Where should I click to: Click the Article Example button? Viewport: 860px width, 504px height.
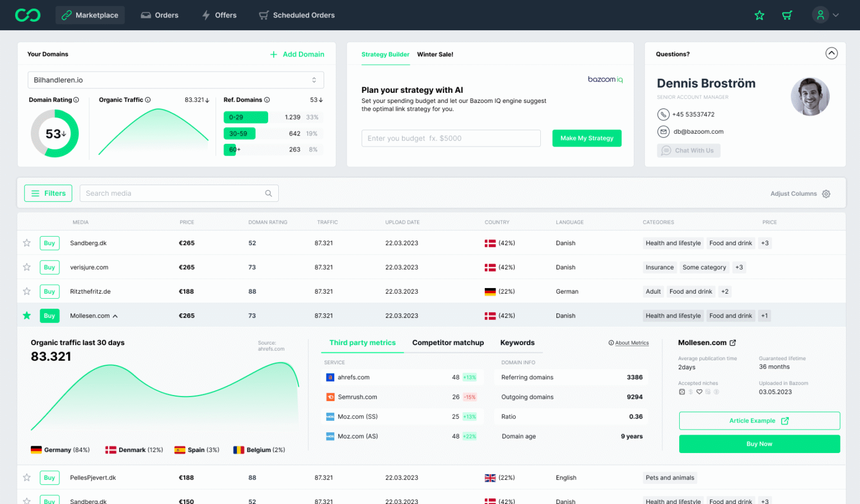[x=759, y=421]
